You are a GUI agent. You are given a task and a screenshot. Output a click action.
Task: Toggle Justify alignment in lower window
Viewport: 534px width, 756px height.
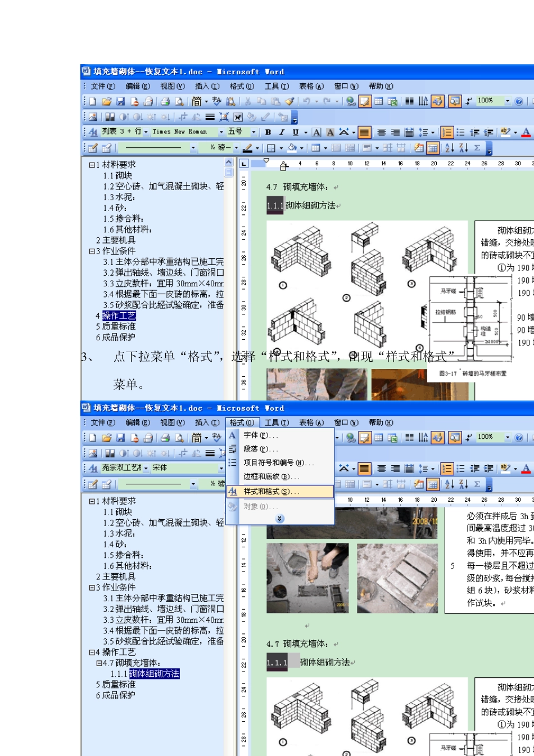(365, 469)
